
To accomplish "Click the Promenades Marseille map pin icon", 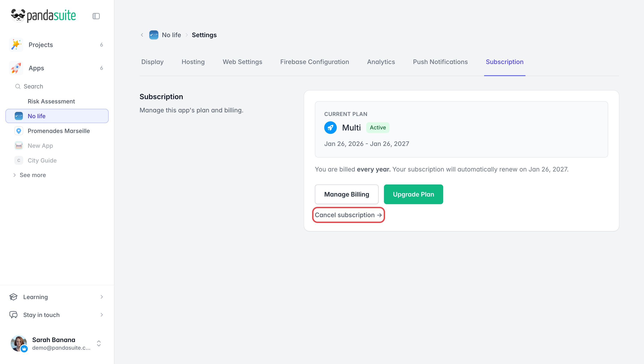I will pos(19,131).
